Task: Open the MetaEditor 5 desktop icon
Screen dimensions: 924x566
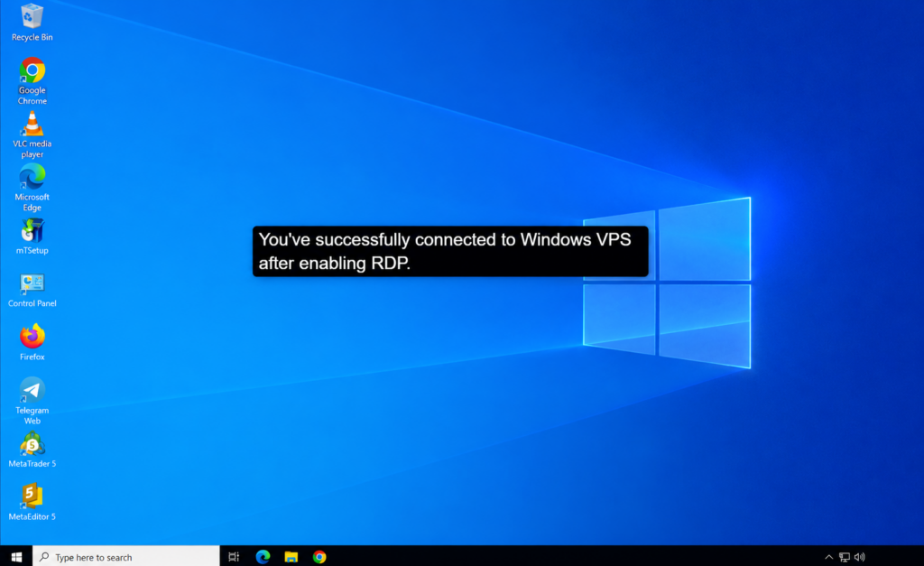Action: (32, 502)
